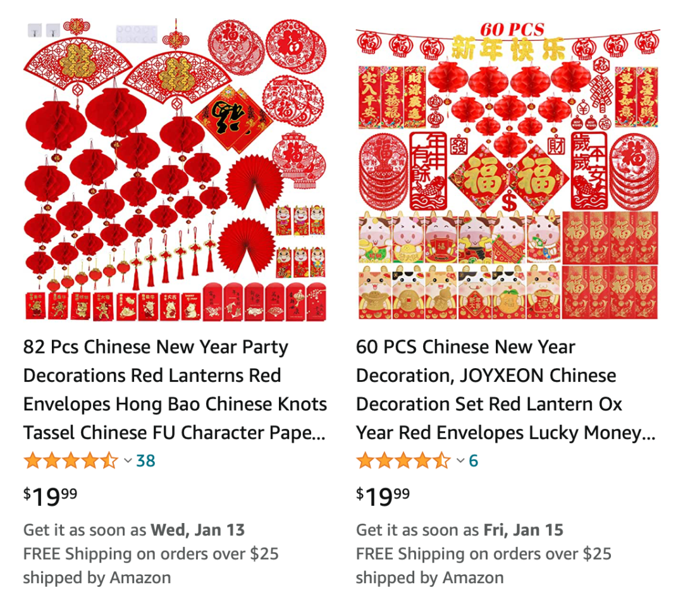The height and width of the screenshot is (616, 683).
Task: Open the 82 Pcs Chinese New Year title link
Action: coord(175,390)
